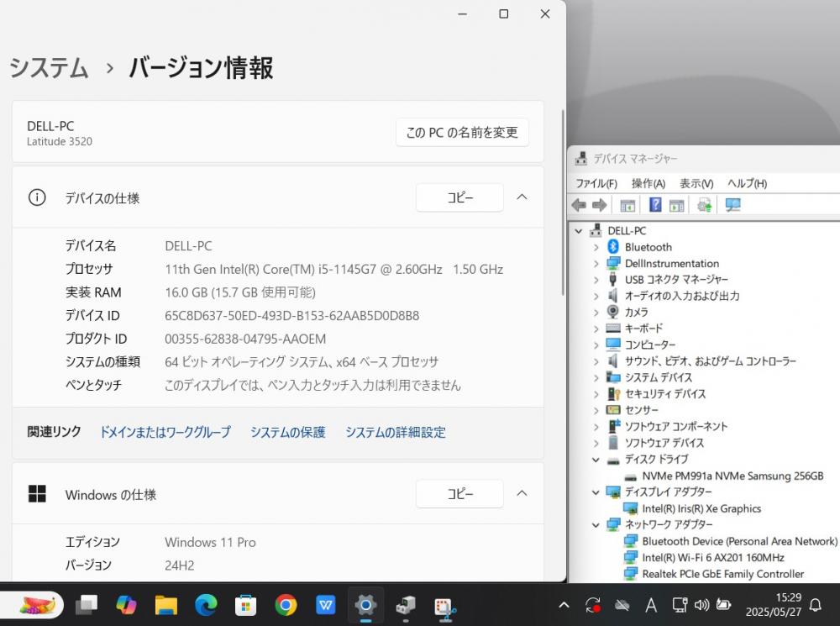Screen dimensions: 840x626
Task: Collapse the Windows の仕様 section chevron
Action: tap(522, 493)
